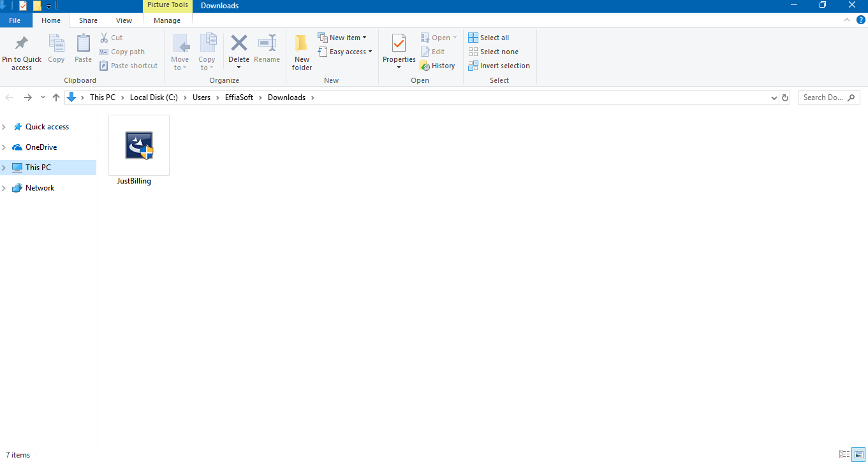Go up one folder level with the up arrow
This screenshot has width=868, height=462.
[x=56, y=97]
